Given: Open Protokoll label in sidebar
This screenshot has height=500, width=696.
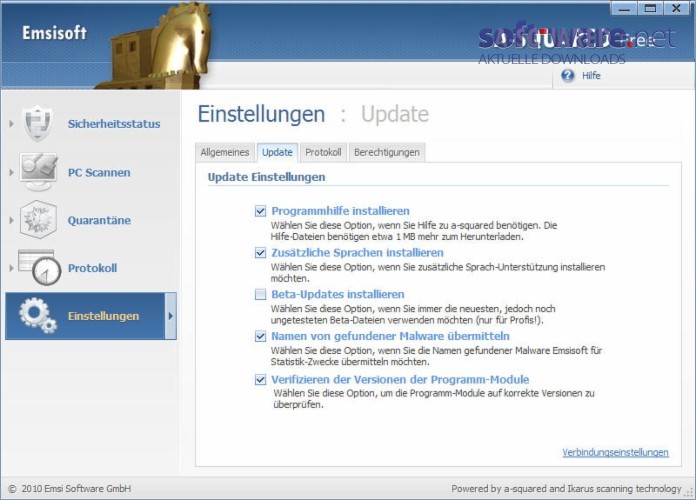Looking at the screenshot, I should [92, 268].
